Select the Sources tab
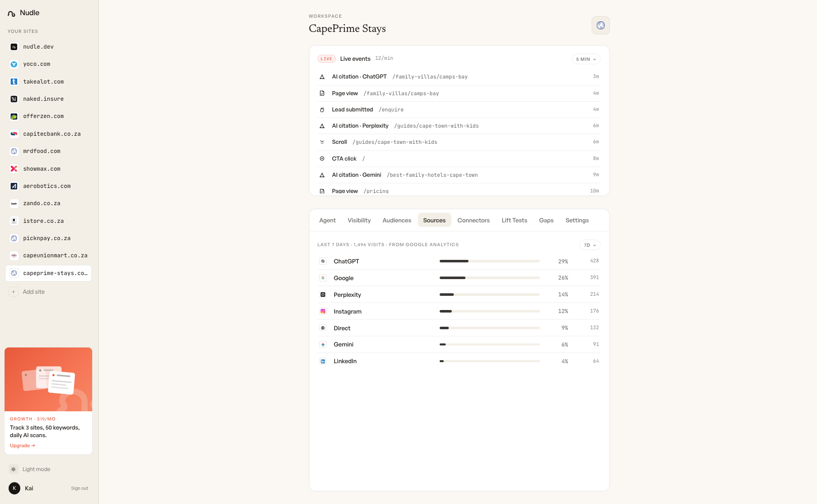 [435, 220]
